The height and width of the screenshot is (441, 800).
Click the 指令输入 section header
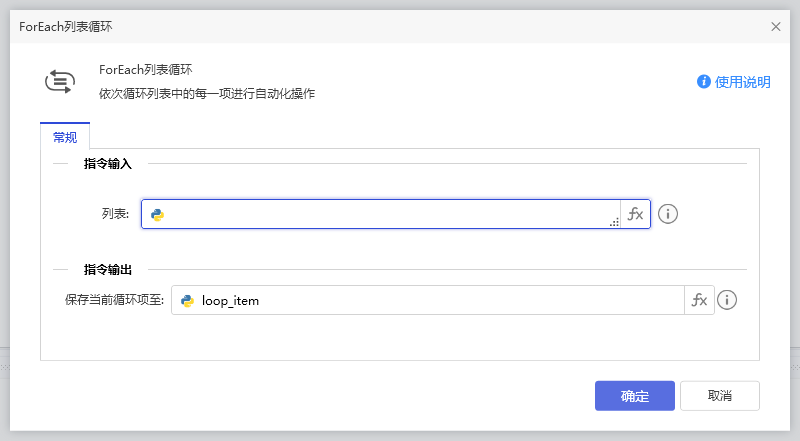pos(108,163)
